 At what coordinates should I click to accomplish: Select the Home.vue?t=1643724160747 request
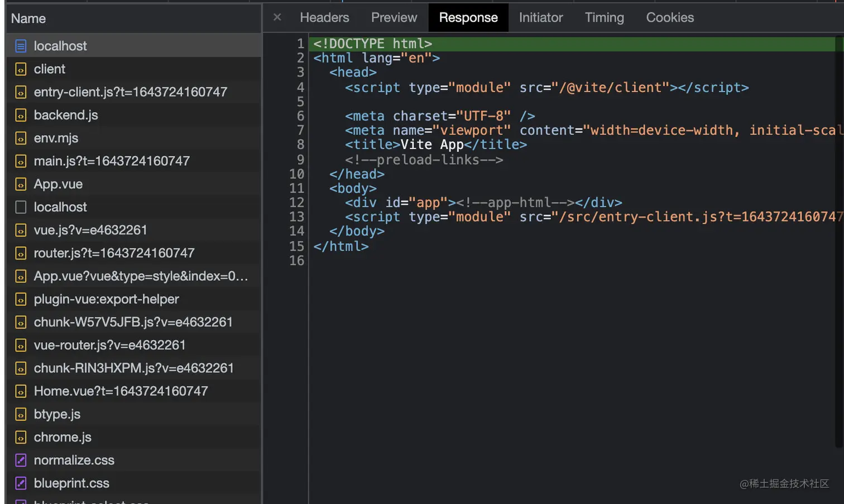(133, 391)
